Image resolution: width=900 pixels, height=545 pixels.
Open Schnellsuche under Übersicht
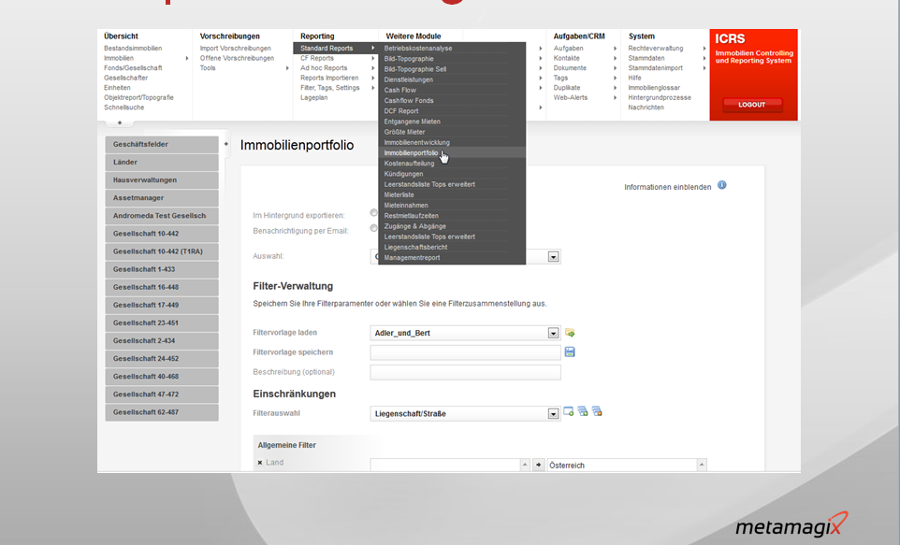click(x=124, y=107)
